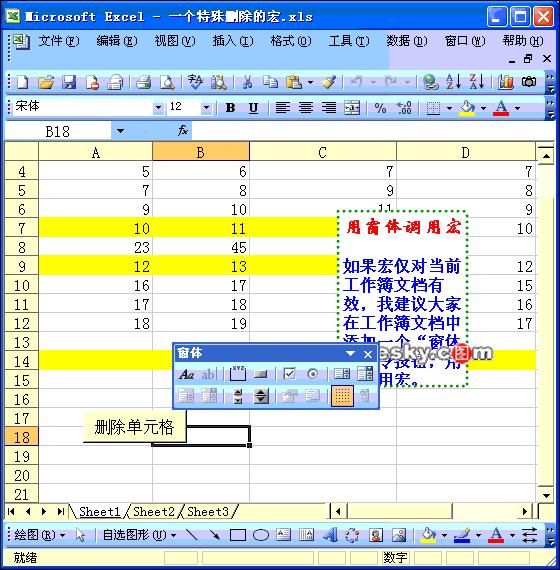Click the vertical scrollbar down arrow
Screen dimensions: 560x570
(x=546, y=495)
